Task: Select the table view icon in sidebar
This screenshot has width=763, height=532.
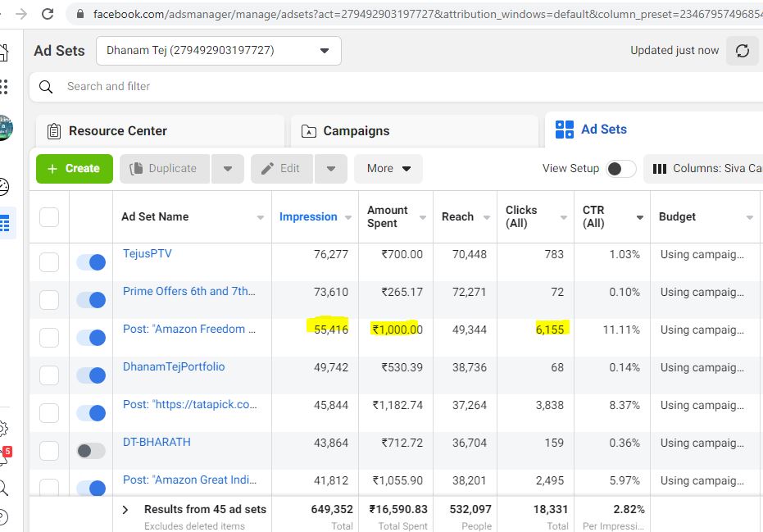Action: click(x=5, y=224)
